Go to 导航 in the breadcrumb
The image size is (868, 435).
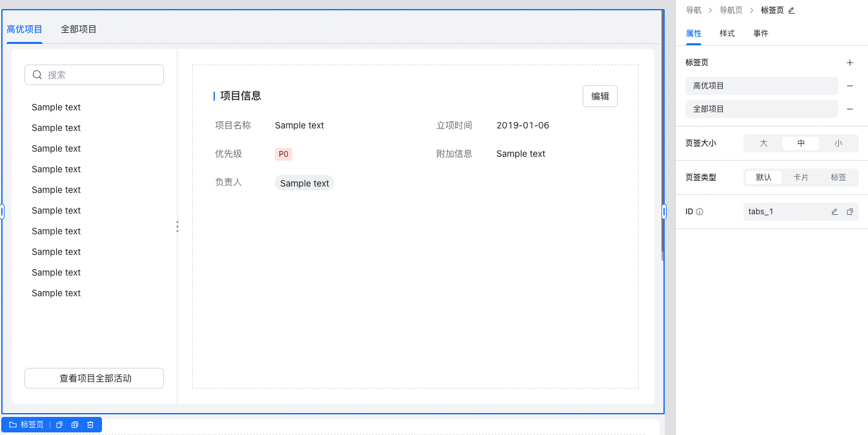[x=694, y=10]
